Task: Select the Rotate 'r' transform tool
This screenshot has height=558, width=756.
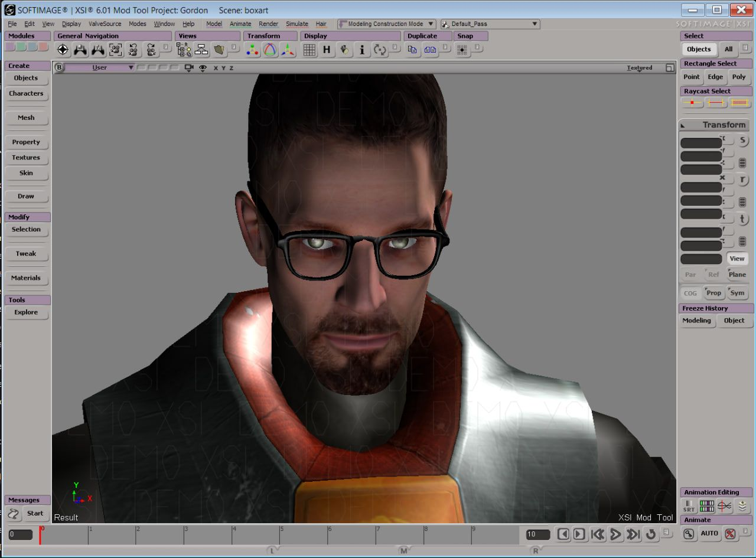Action: 742,180
